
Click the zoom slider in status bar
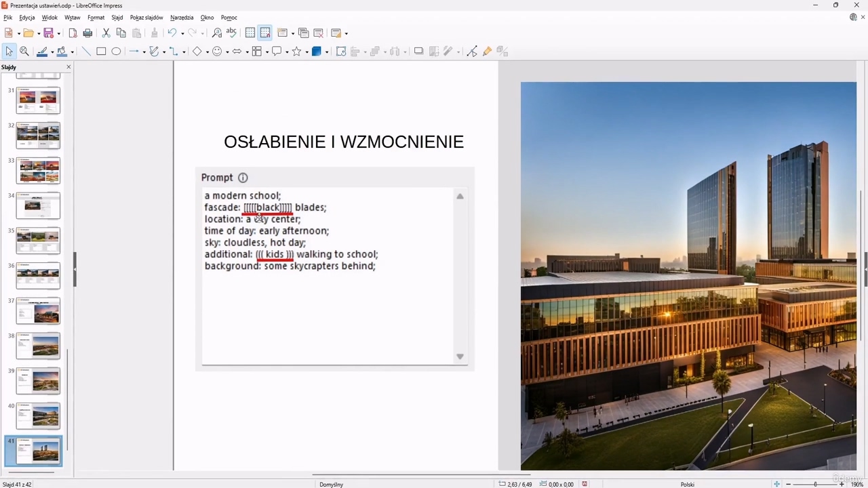[x=814, y=485]
